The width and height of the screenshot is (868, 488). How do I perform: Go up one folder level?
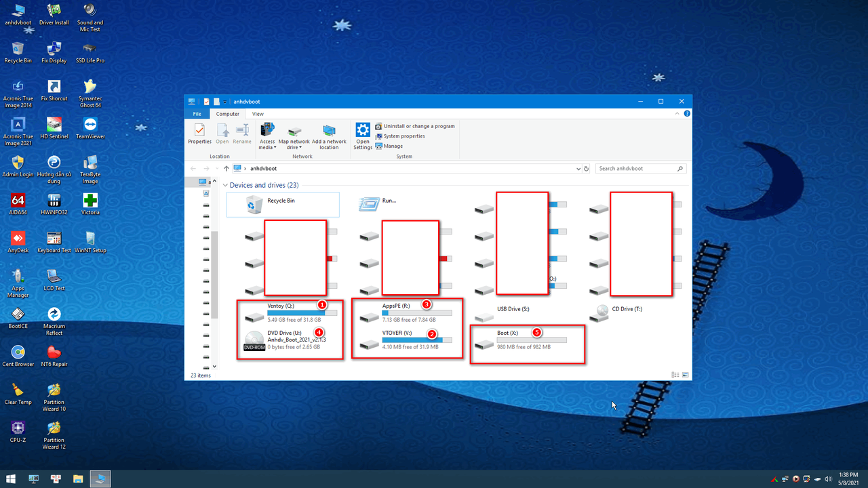226,168
